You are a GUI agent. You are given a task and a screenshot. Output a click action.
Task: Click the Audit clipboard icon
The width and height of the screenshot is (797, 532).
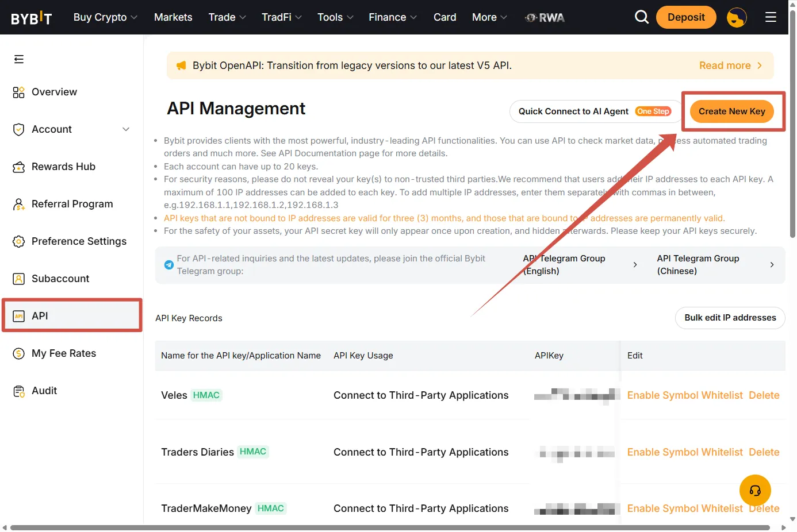[x=19, y=391]
